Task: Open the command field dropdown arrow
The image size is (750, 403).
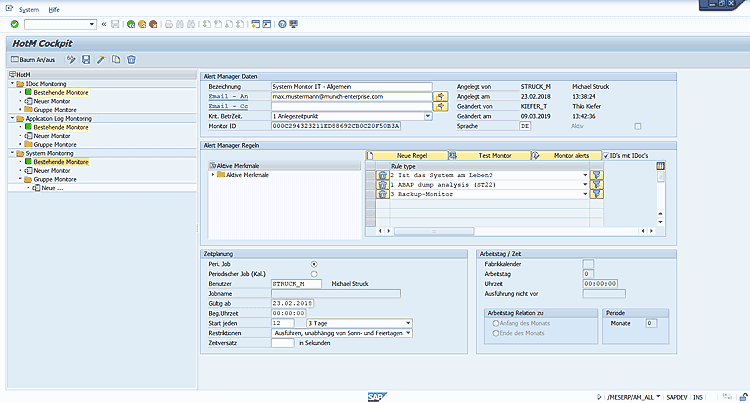Action: [92, 24]
